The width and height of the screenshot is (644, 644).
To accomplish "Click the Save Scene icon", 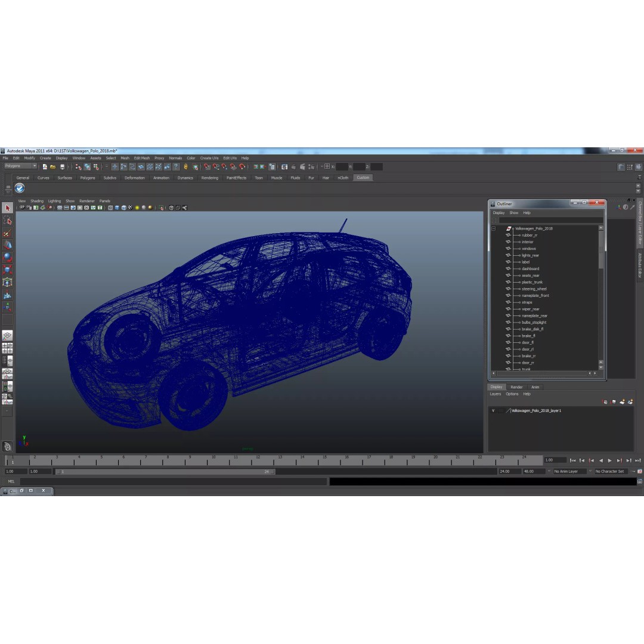I will [63, 167].
